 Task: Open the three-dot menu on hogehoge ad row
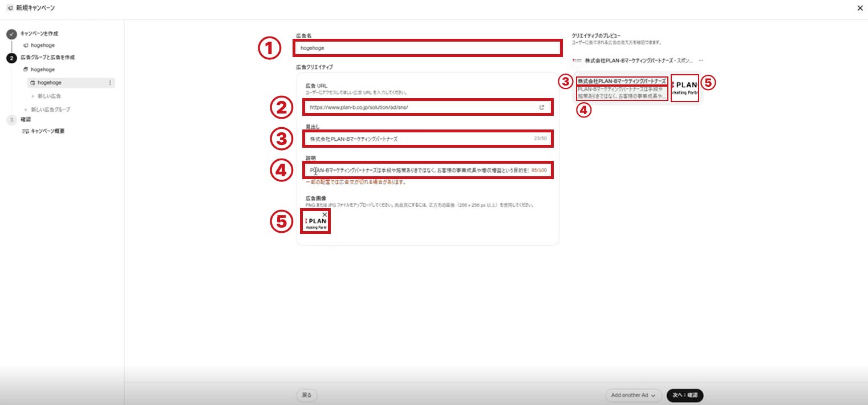click(x=110, y=83)
